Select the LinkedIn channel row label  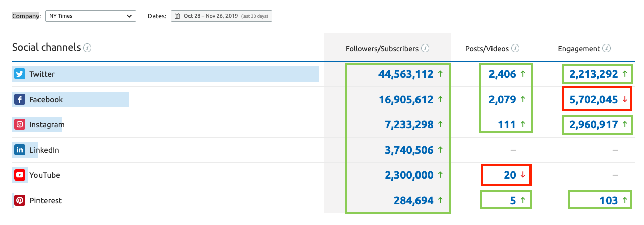[x=44, y=150]
